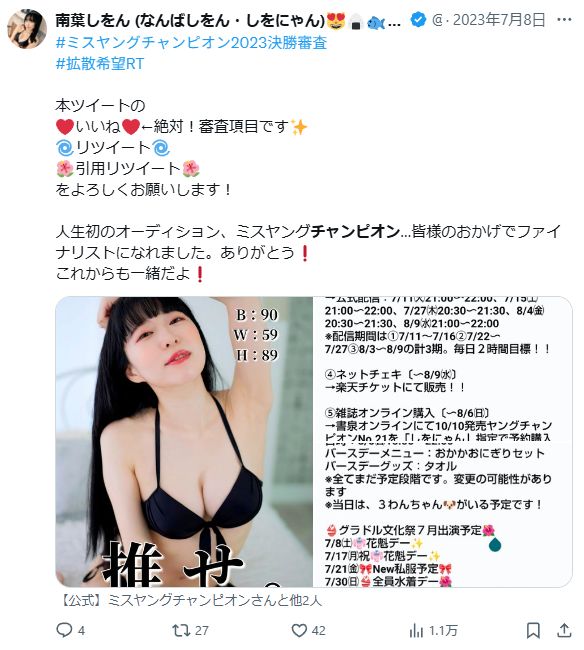Open the three-dot more options menu
The width and height of the screenshot is (584, 650).
click(x=564, y=19)
